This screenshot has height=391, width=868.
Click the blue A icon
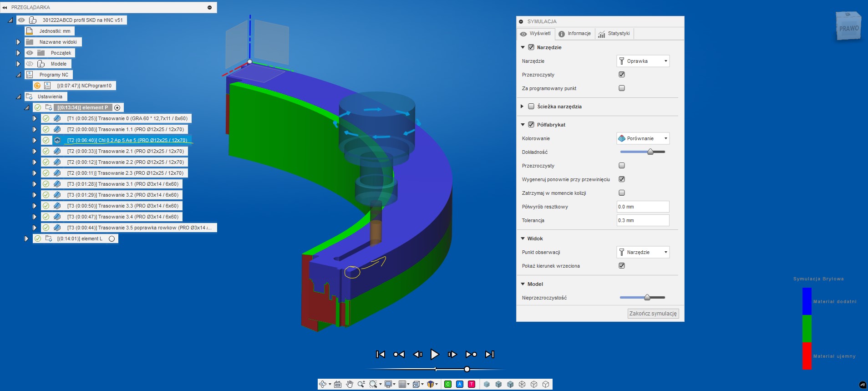(x=460, y=384)
